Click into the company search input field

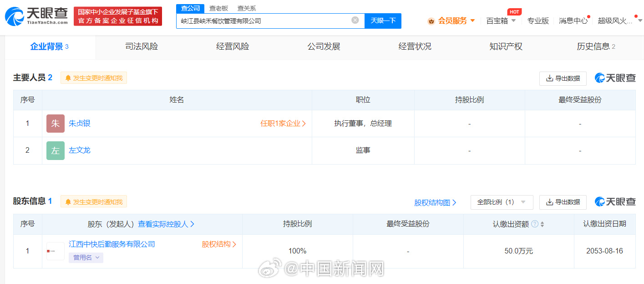click(264, 21)
